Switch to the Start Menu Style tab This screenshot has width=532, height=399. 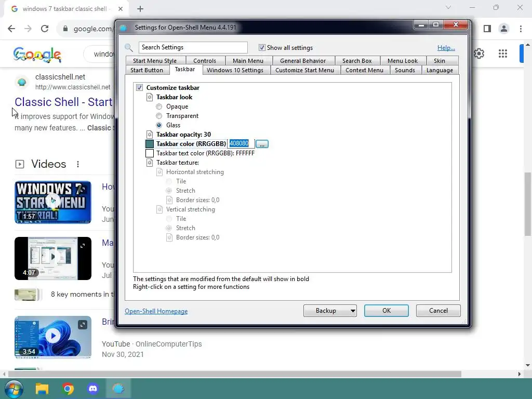155,61
